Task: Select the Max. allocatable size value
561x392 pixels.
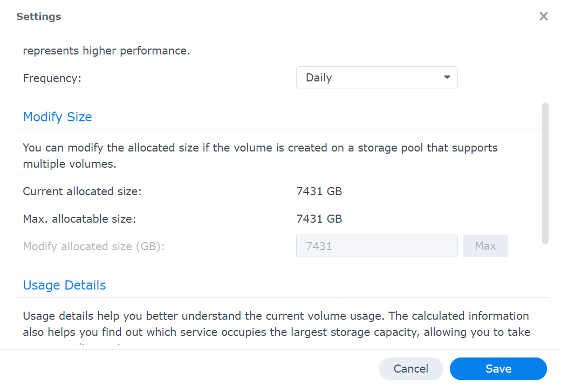Action: point(319,218)
